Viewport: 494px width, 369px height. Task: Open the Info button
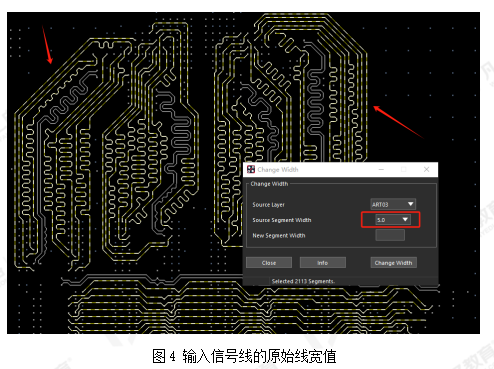pyautogui.click(x=322, y=263)
